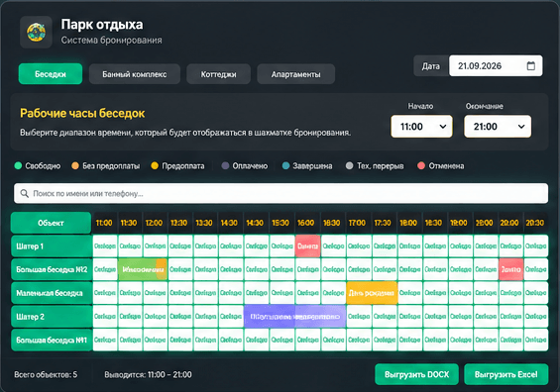The image size is (560, 392).
Task: Open the red booking in Шатер 1 row
Action: [x=307, y=246]
